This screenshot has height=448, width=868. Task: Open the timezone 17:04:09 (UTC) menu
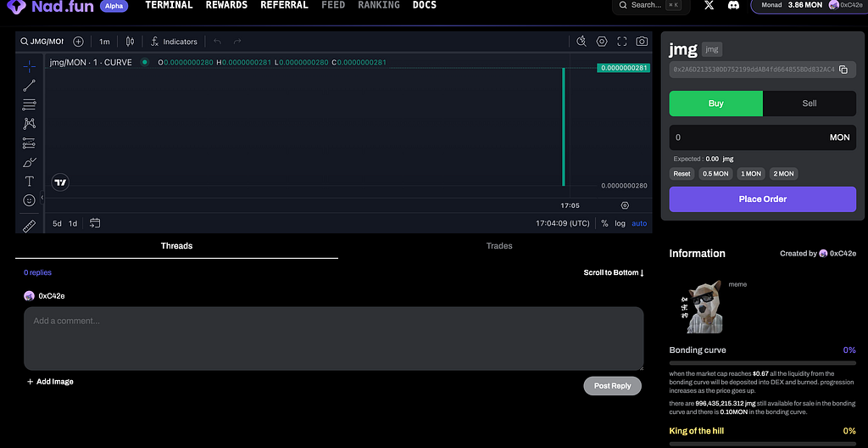point(563,223)
